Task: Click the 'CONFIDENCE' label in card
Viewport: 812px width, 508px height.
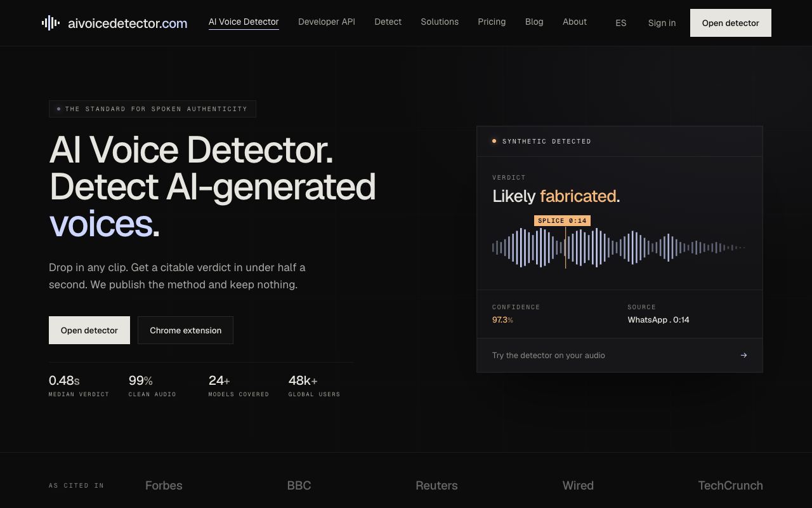Action: [516, 307]
